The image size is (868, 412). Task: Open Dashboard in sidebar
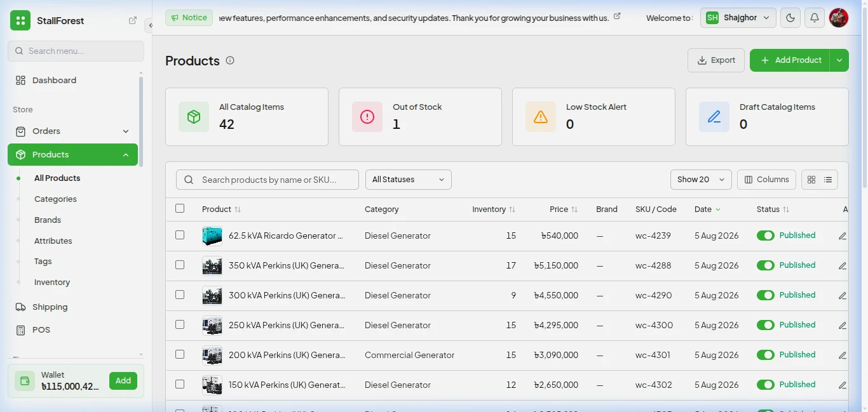click(x=72, y=81)
